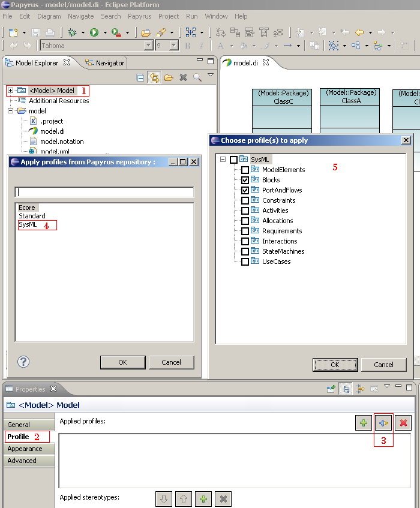This screenshot has width=420, height=508.
Task: Open the Properties view menu triangle
Action: [x=387, y=386]
